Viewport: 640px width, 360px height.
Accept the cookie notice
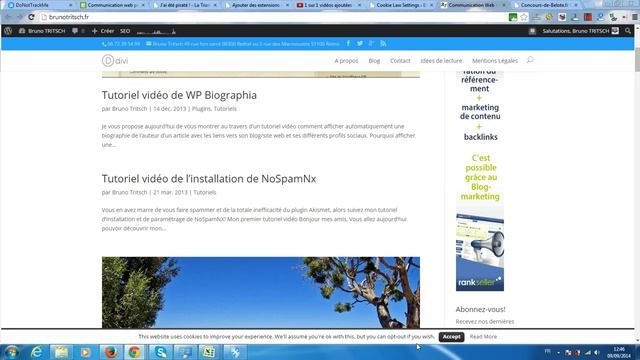click(451, 337)
